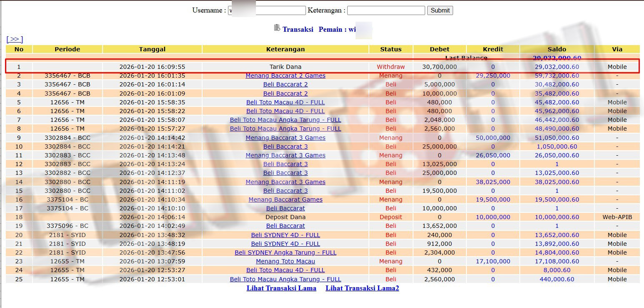Open Beli Toto Macau 4D - FULL row 5
The width and height of the screenshot is (644, 308).
tap(286, 102)
